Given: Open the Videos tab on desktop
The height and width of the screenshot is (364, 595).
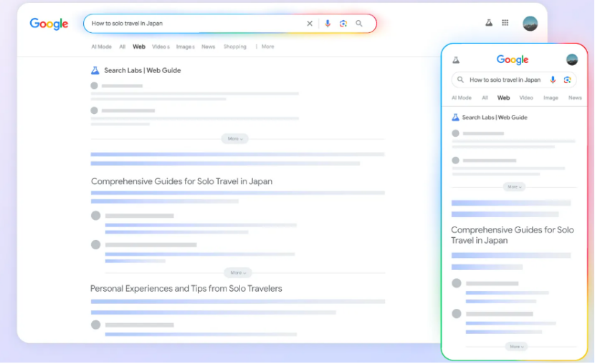Looking at the screenshot, I should 161,47.
